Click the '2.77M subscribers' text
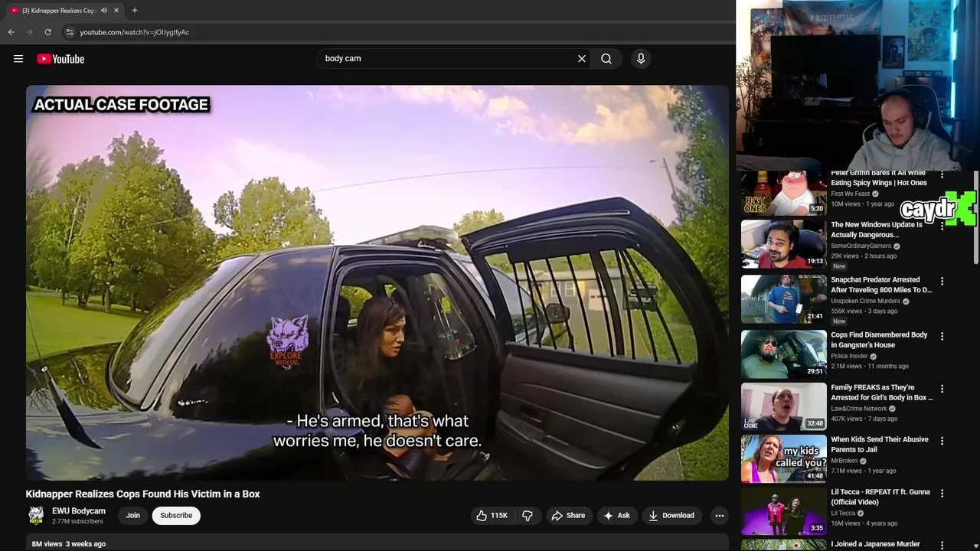This screenshot has width=980, height=551. pos(77,522)
